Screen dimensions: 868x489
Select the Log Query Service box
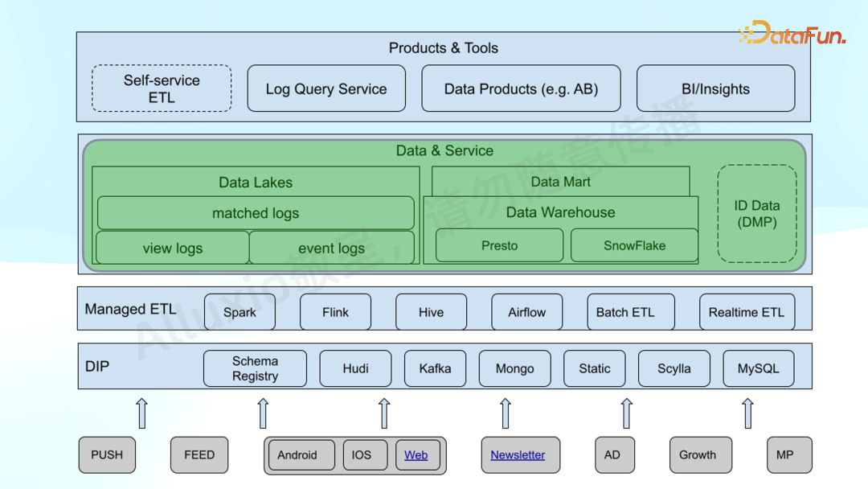tap(326, 89)
